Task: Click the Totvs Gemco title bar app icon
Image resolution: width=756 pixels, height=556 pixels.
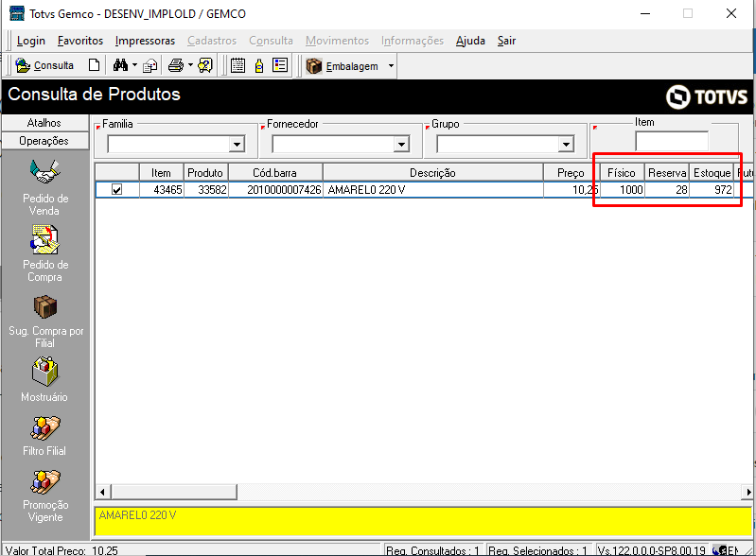Action: 16,13
